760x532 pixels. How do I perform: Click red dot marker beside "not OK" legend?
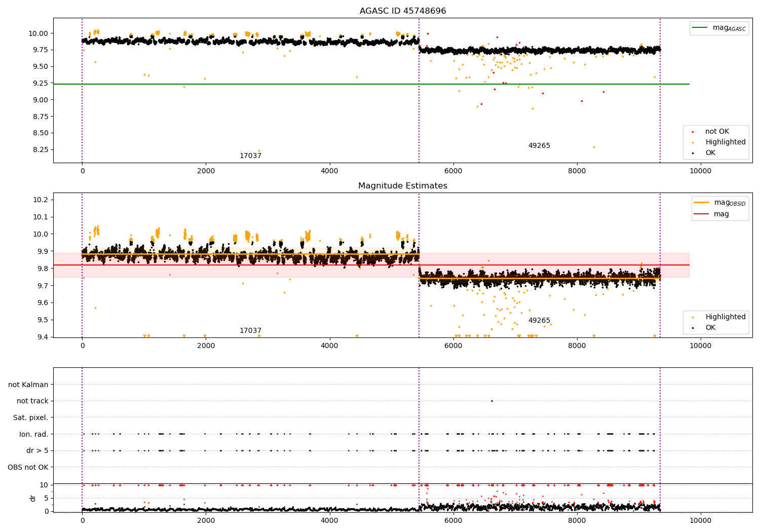tap(693, 132)
